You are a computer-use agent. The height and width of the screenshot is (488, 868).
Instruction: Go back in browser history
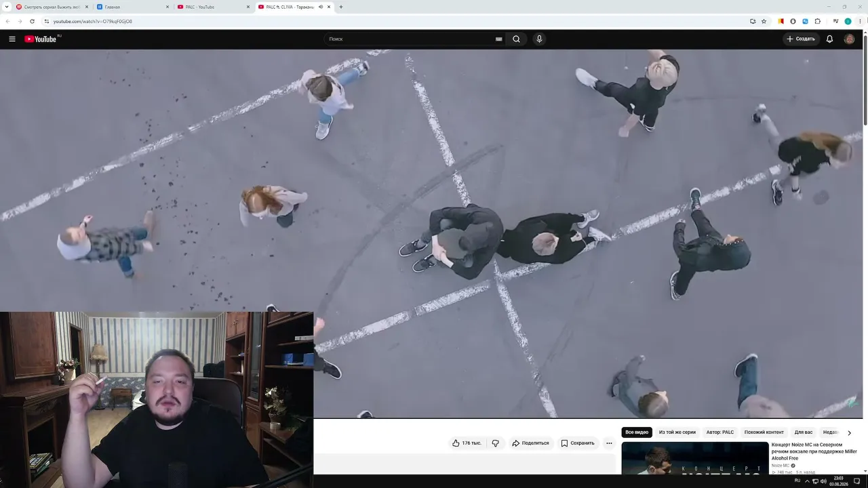coord(7,22)
